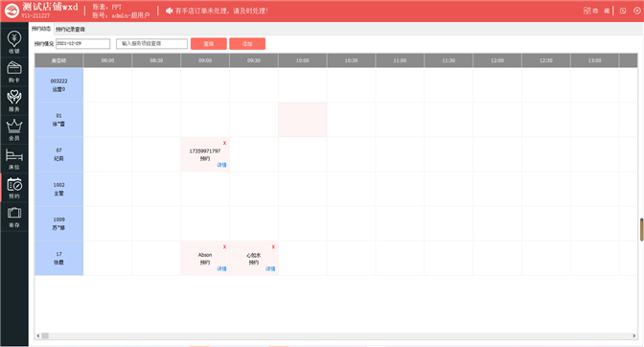Screen dimensions: 644x347
Task: Open the 收银 cashier sidebar icon
Action: (x=14, y=42)
